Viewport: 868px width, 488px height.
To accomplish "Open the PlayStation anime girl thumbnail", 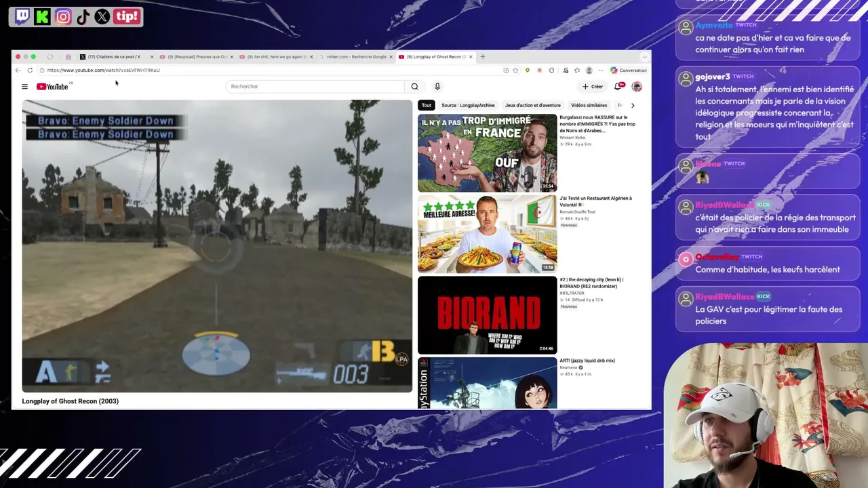I will pos(487,383).
